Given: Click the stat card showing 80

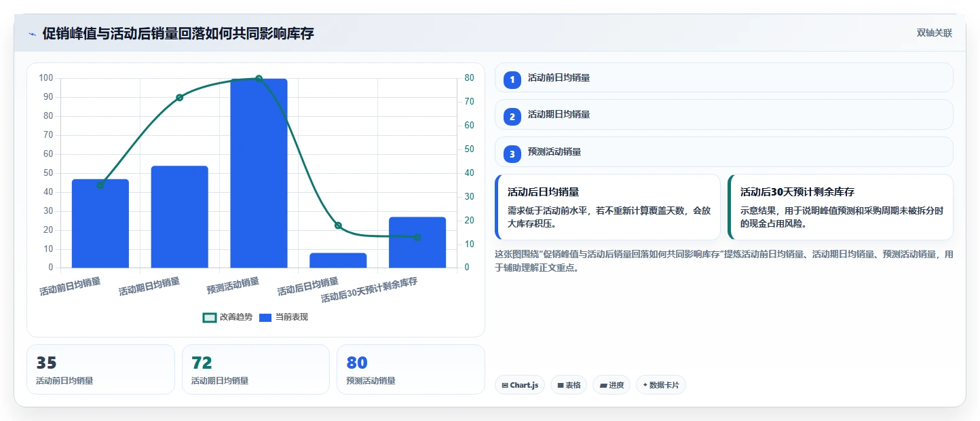Looking at the screenshot, I should click(411, 369).
